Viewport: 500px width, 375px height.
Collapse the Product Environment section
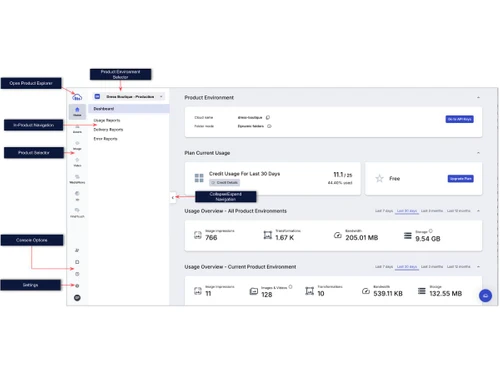coord(478,97)
